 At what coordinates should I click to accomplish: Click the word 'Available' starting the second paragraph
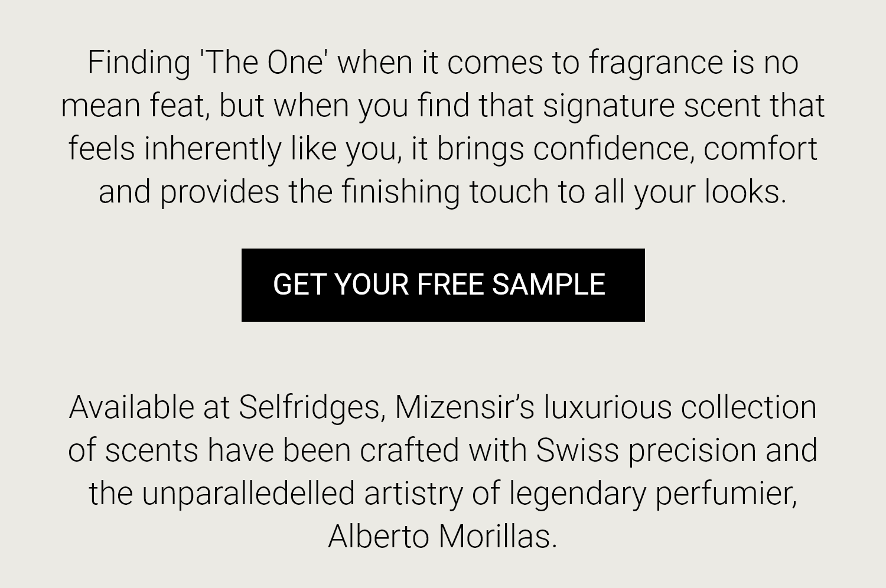[132, 407]
